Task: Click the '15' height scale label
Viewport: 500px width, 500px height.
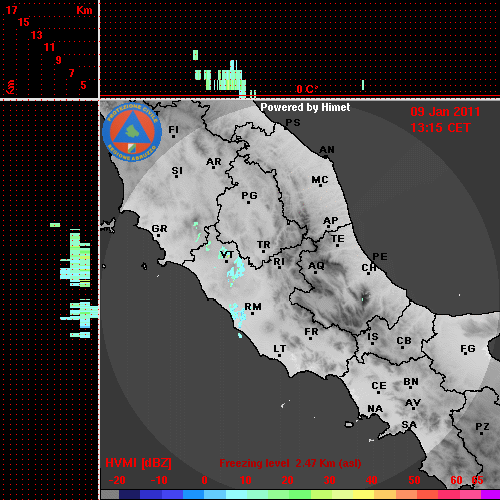Action: [24, 22]
